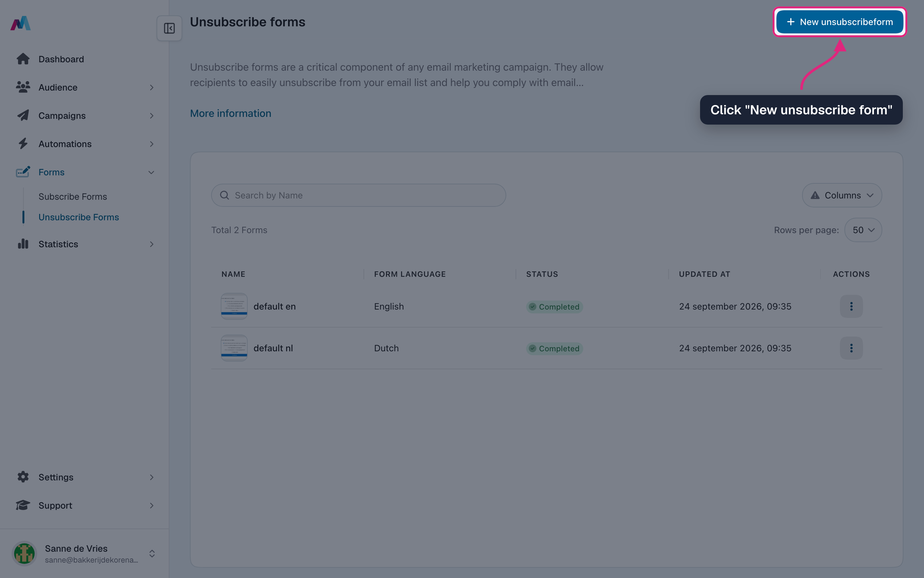Open the user account switcher arrows

(152, 554)
